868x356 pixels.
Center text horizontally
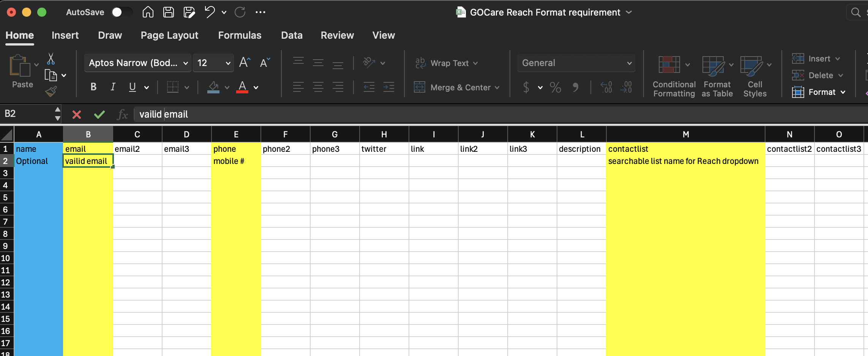(318, 87)
